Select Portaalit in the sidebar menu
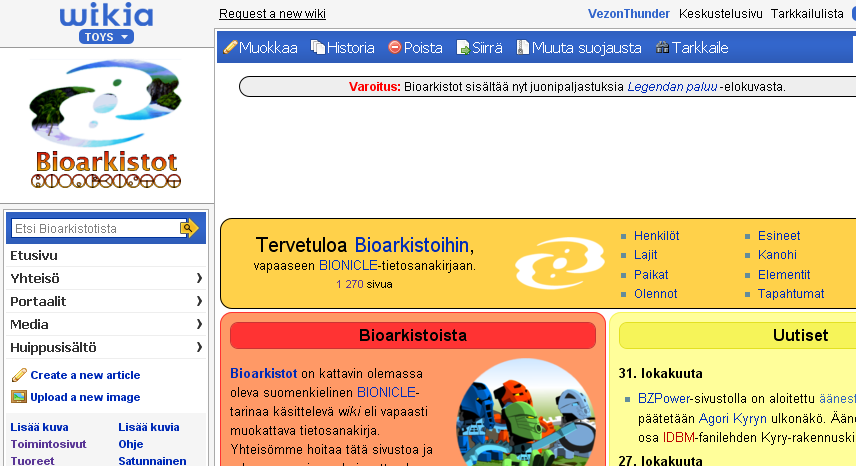This screenshot has height=466, width=856. coord(38,301)
